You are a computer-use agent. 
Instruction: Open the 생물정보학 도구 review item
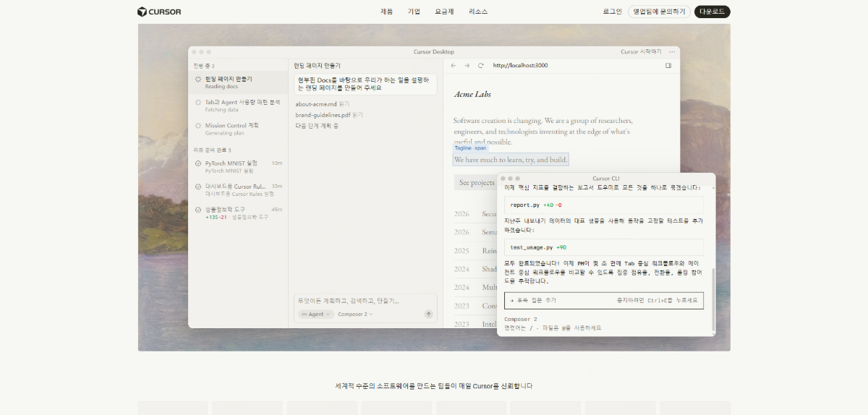click(238, 213)
